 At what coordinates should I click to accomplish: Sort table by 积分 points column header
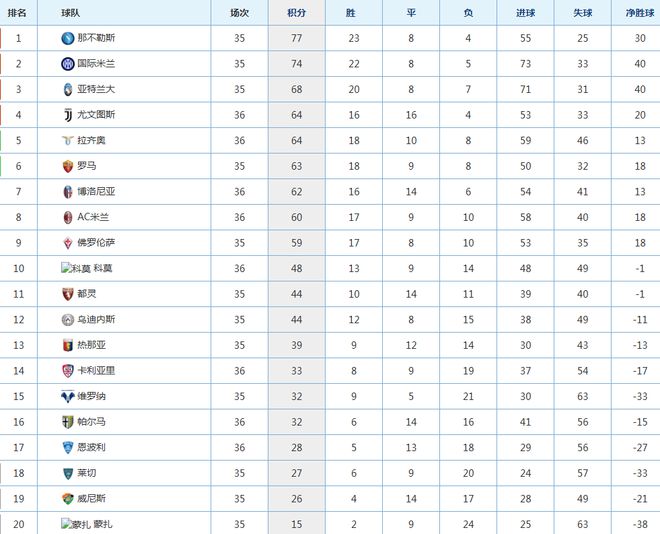click(296, 13)
